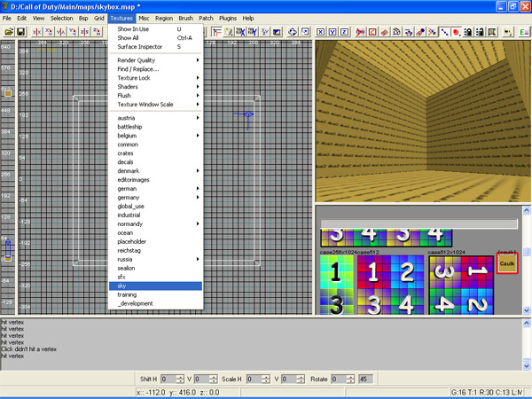This screenshot has width=532, height=399.
Task: Open the Plugins menu
Action: (228, 18)
